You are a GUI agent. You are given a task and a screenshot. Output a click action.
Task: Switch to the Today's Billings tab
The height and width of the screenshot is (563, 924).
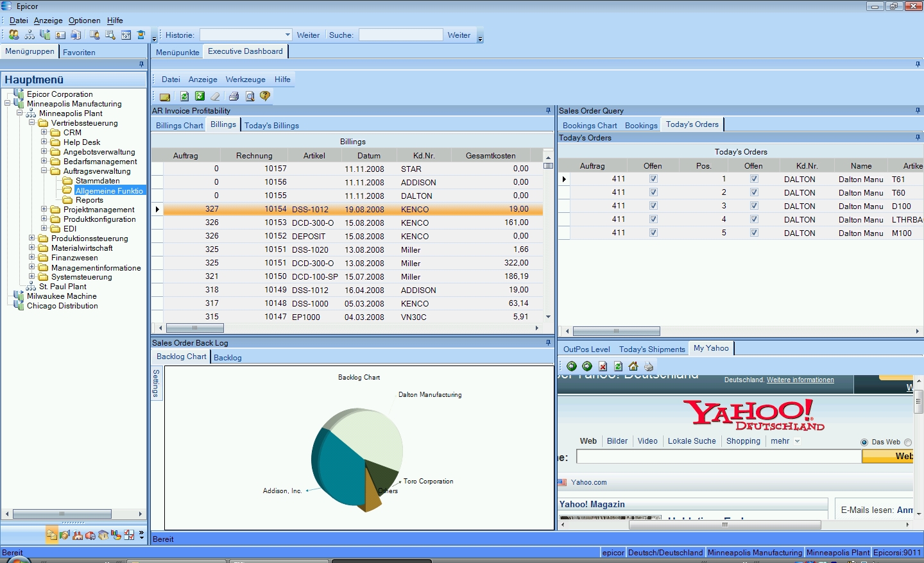pyautogui.click(x=271, y=126)
